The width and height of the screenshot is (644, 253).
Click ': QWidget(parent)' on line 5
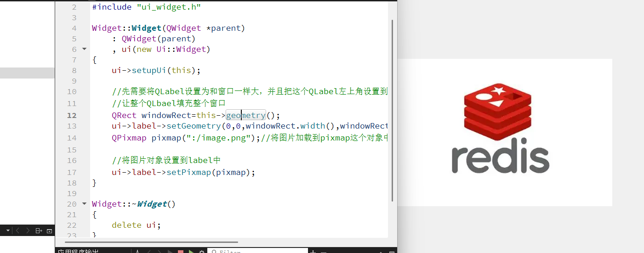(x=154, y=39)
